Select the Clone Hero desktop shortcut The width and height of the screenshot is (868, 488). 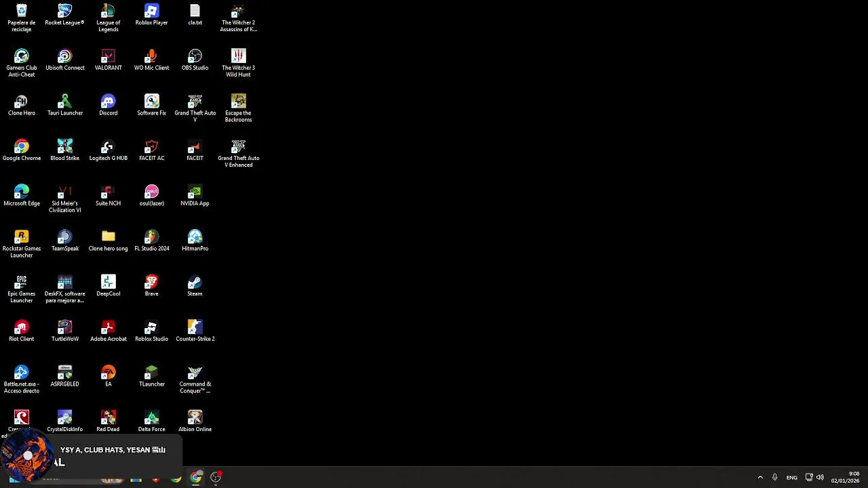click(22, 105)
